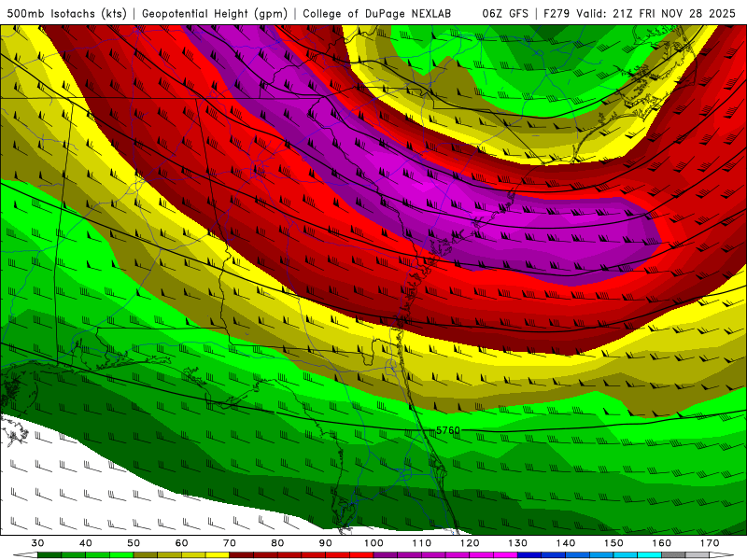
Task: Click the dark maroon 70–75 kt legend swatch
Action: click(242, 555)
